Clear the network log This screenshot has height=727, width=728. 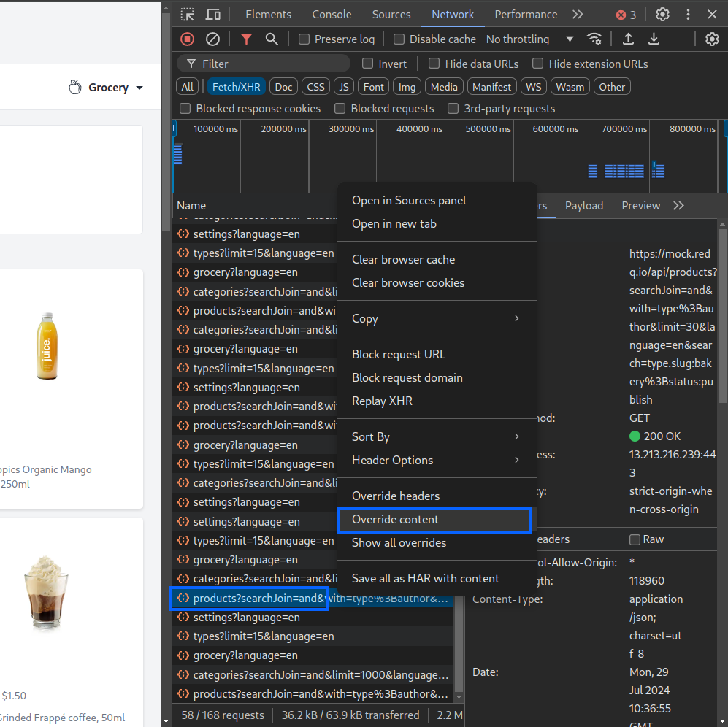point(212,39)
